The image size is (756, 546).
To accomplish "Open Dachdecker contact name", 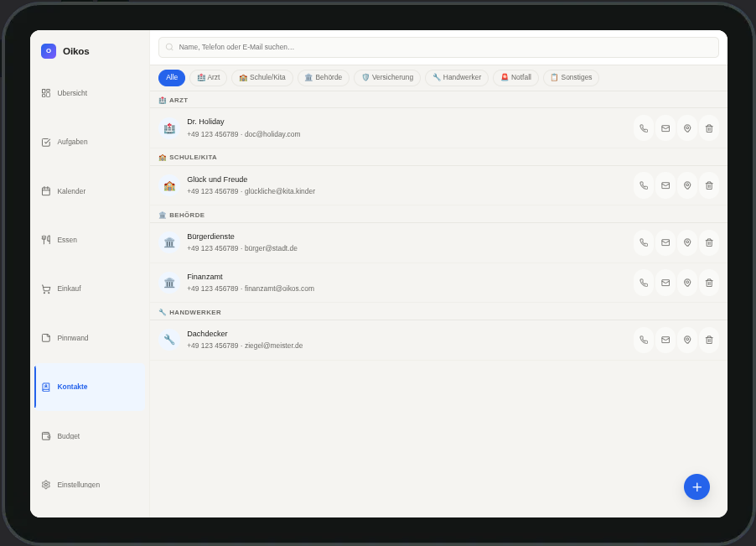I will click(207, 334).
